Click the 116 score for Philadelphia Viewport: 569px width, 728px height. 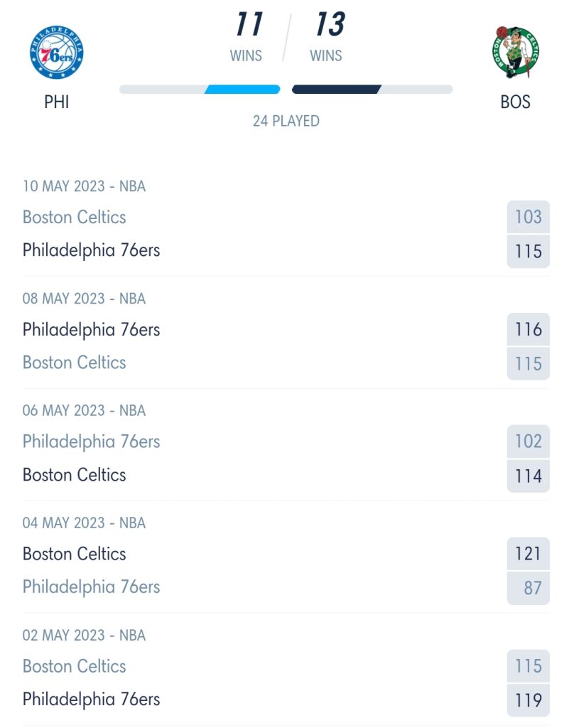tap(529, 329)
